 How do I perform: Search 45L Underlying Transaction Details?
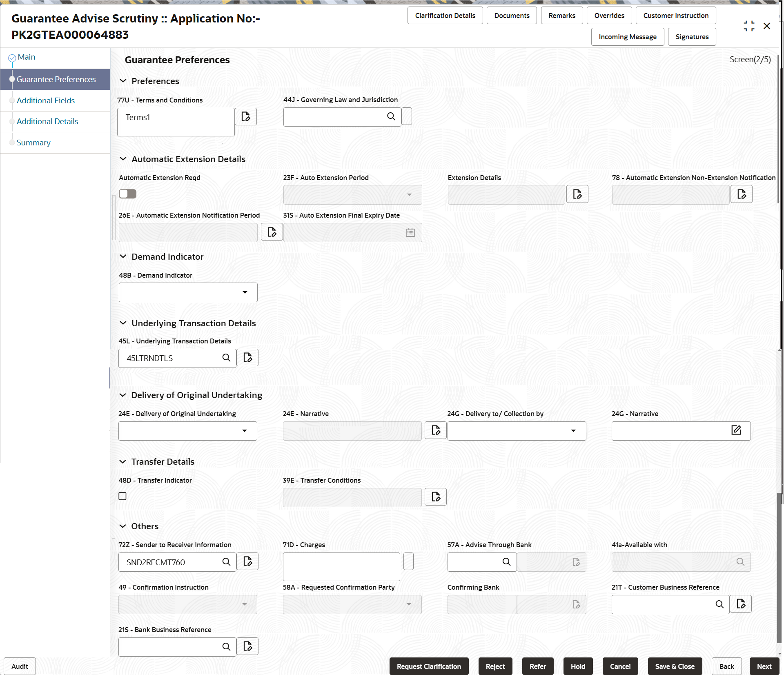click(x=226, y=358)
